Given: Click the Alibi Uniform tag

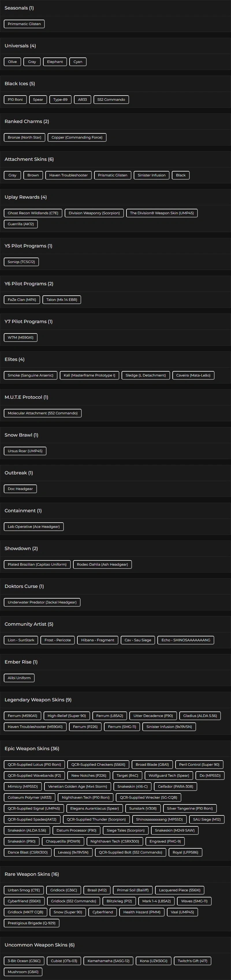Looking at the screenshot, I should click(19, 678).
